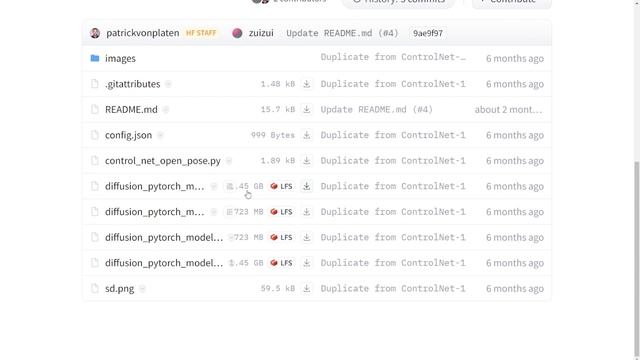This screenshot has width=640, height=360.
Task: Click zuizui's round avatar
Action: 237,33
